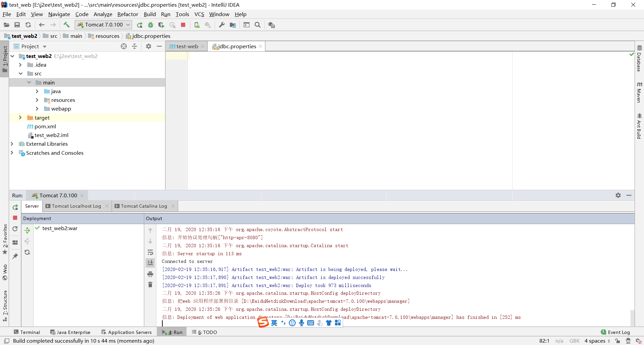Switch to the Tomcat Catalina Log tab
644x345 pixels.
coord(144,206)
